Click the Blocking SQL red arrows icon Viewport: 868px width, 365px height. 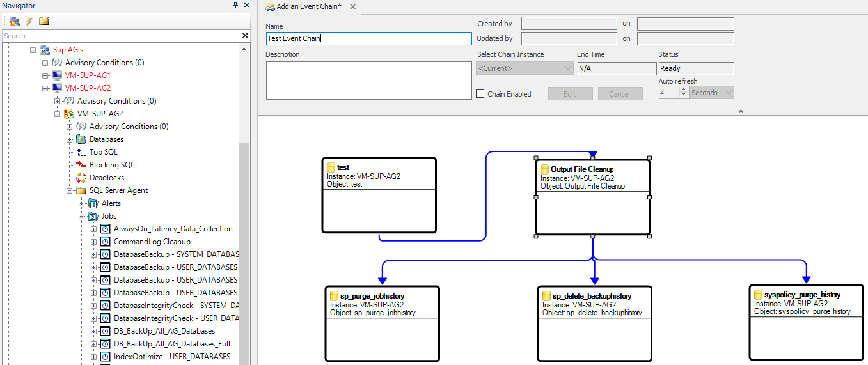click(81, 165)
